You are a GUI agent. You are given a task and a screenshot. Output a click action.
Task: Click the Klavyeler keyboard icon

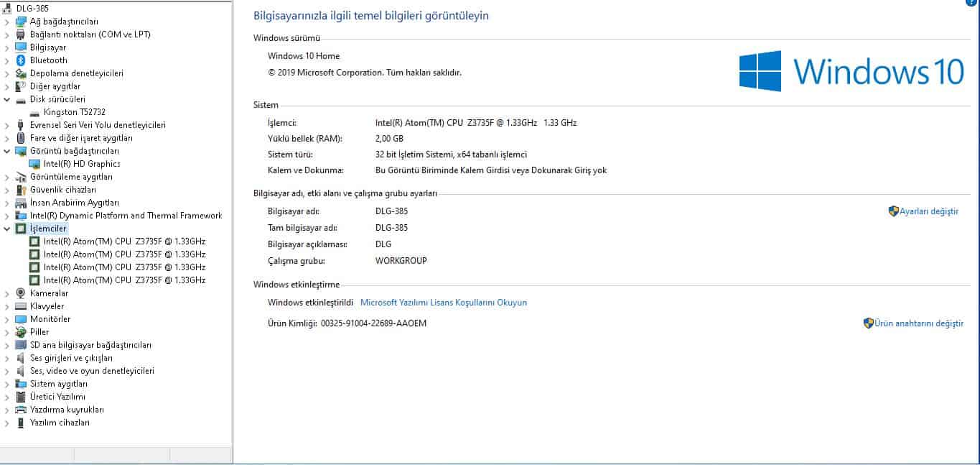point(21,306)
